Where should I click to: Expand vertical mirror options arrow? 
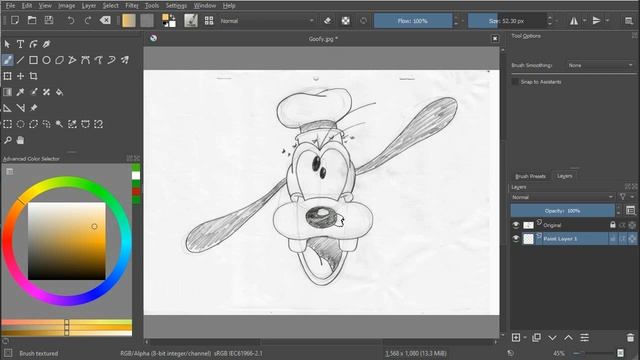coord(607,20)
